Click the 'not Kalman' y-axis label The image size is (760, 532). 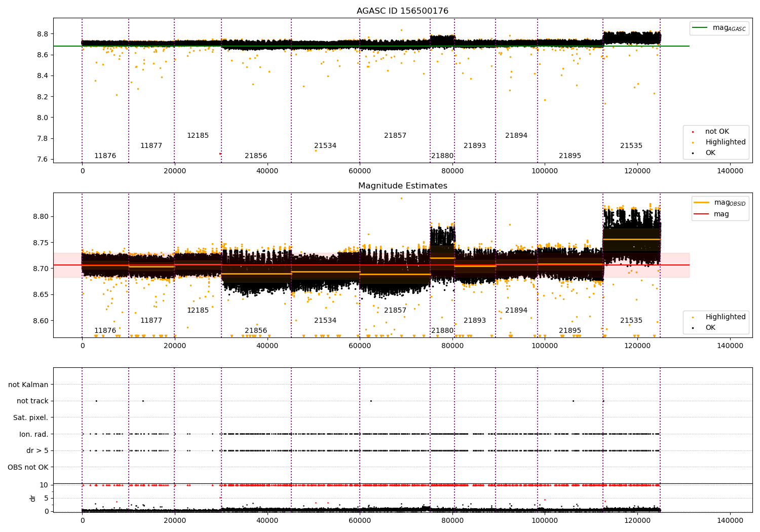click(x=28, y=385)
